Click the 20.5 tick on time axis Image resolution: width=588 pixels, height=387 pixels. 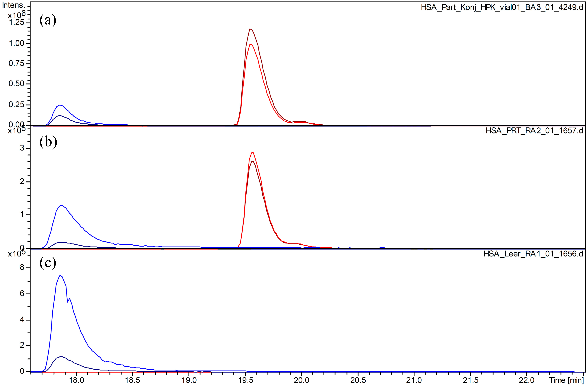358,380
